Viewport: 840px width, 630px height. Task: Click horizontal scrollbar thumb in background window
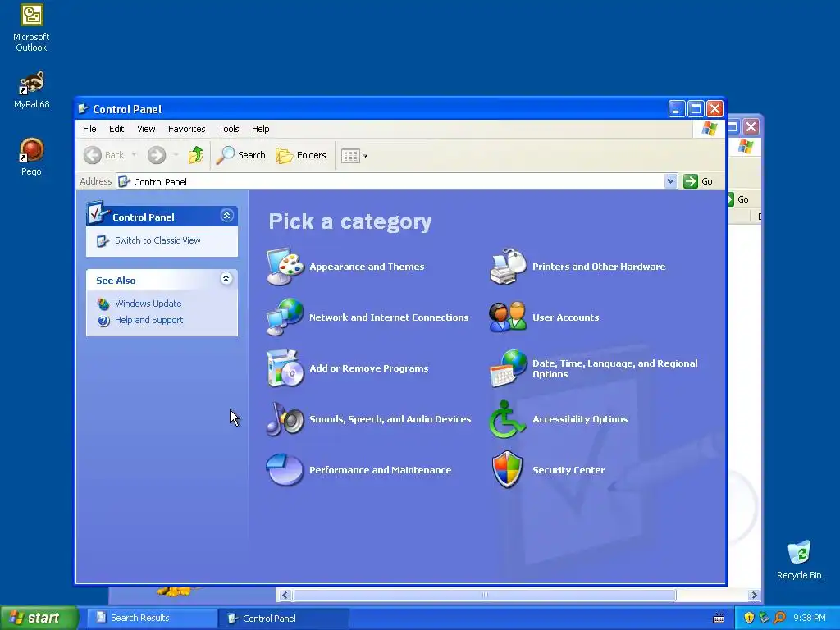coord(484,595)
